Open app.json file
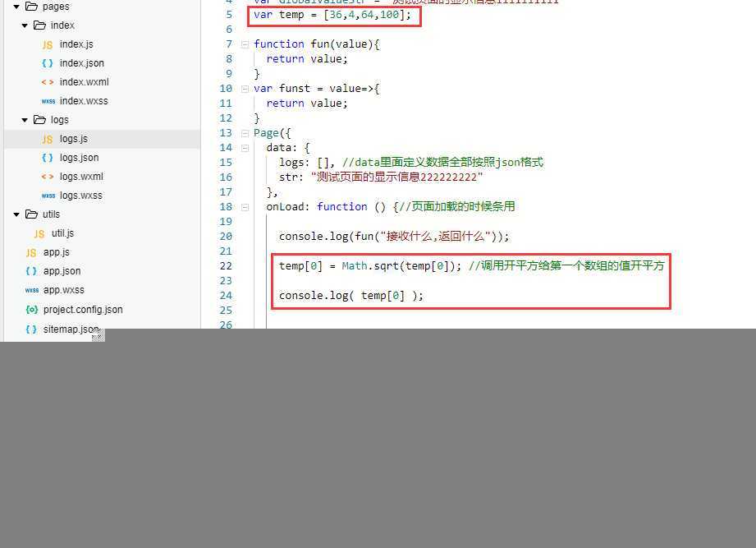Viewport: 756px width, 548px height. coord(62,271)
